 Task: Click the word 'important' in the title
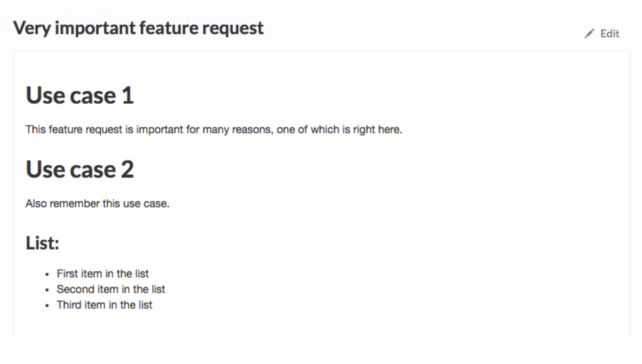(x=95, y=29)
